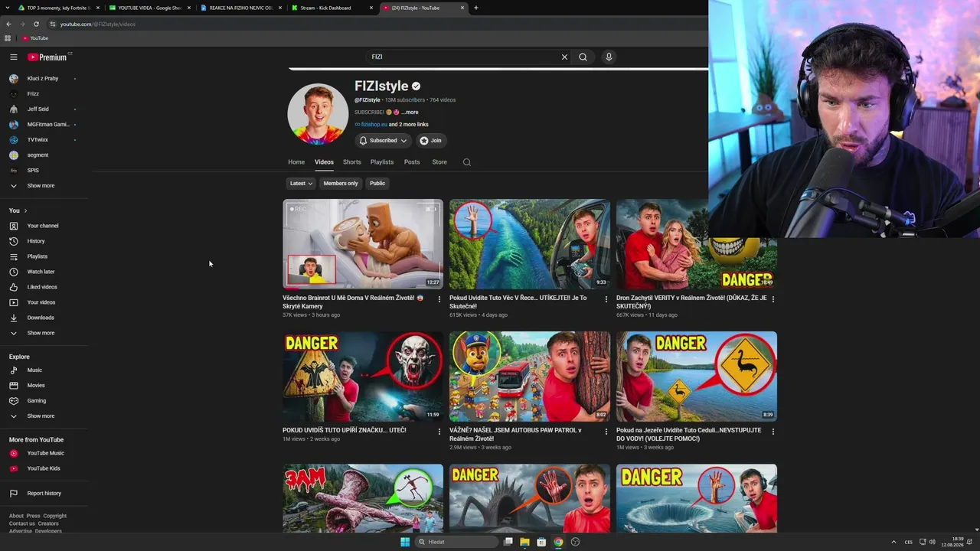
Task: Open Task View on the taskbar
Action: point(508,542)
